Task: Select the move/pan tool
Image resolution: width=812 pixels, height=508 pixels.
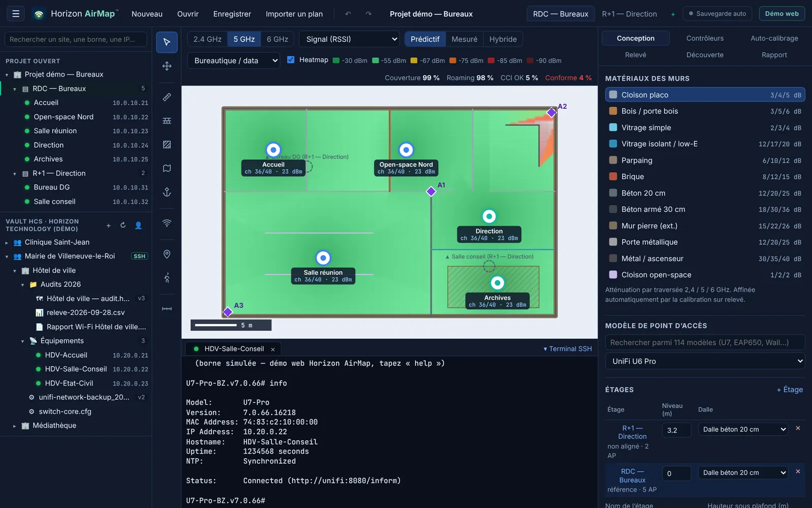Action: pos(167,66)
